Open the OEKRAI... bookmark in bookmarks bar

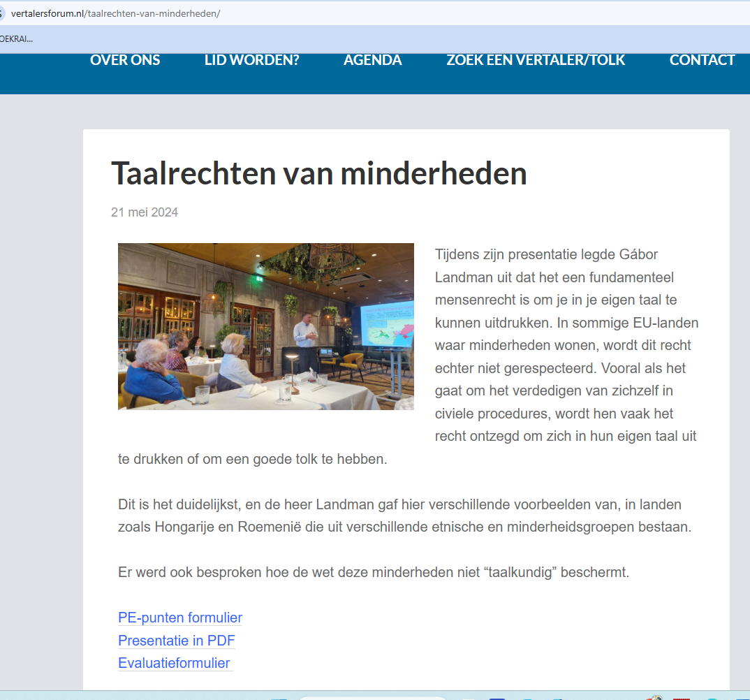16,39
